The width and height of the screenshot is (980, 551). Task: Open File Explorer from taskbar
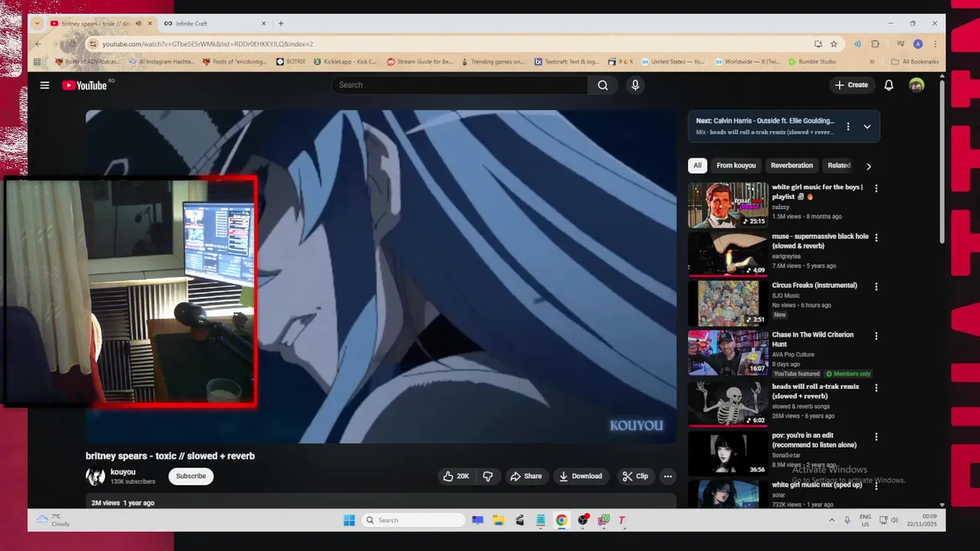point(498,520)
